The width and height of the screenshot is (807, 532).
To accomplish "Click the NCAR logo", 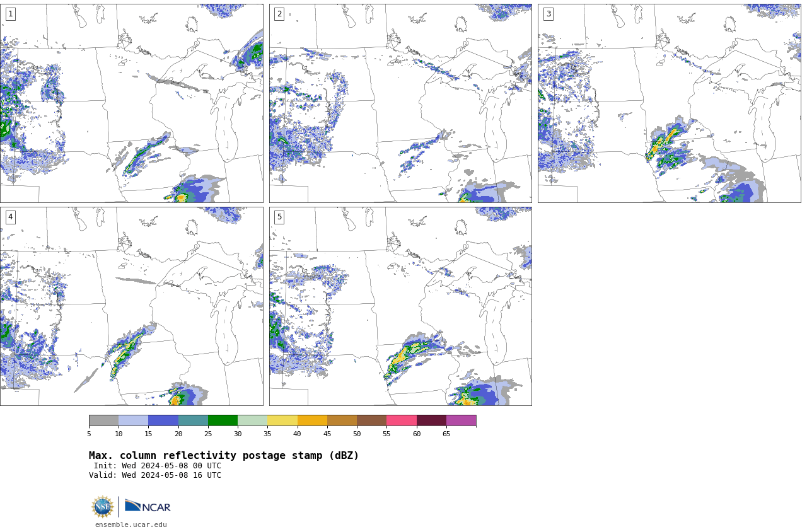I will tap(148, 506).
